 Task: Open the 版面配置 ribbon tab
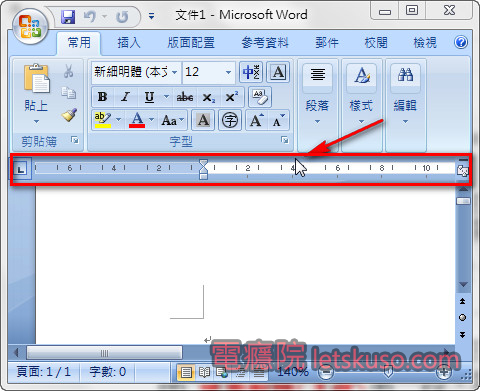tap(191, 43)
